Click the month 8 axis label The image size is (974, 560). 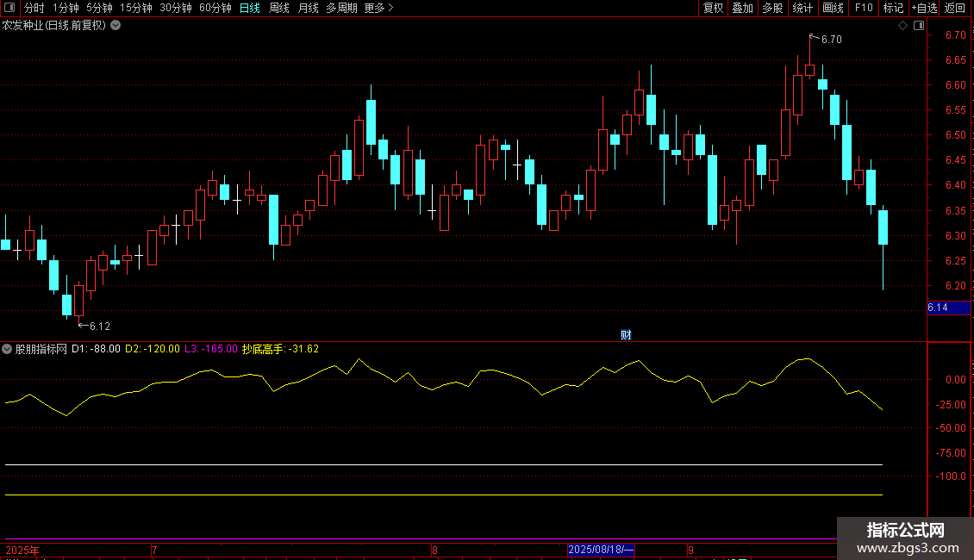pos(434,550)
